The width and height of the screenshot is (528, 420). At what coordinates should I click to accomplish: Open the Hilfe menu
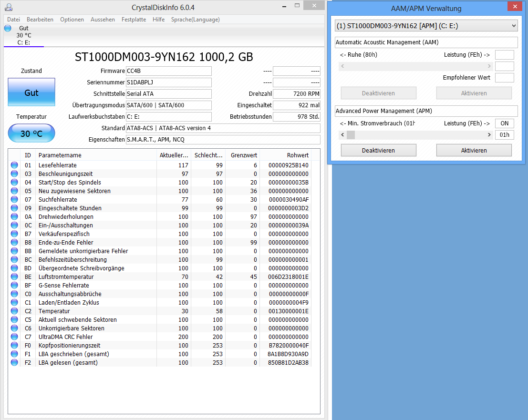(158, 20)
